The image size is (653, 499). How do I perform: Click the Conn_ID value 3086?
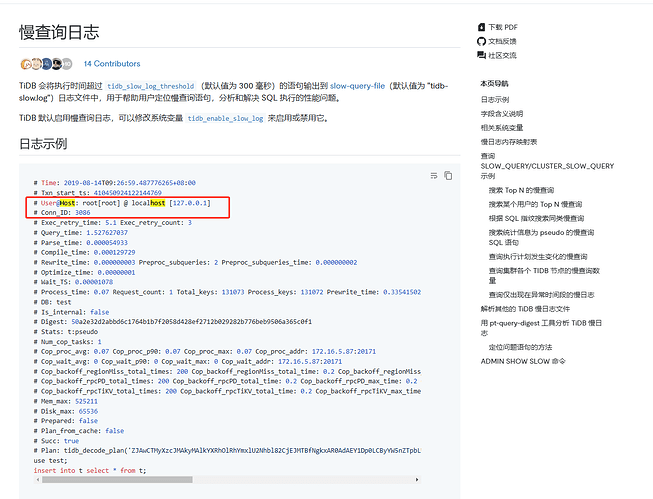tap(82, 213)
